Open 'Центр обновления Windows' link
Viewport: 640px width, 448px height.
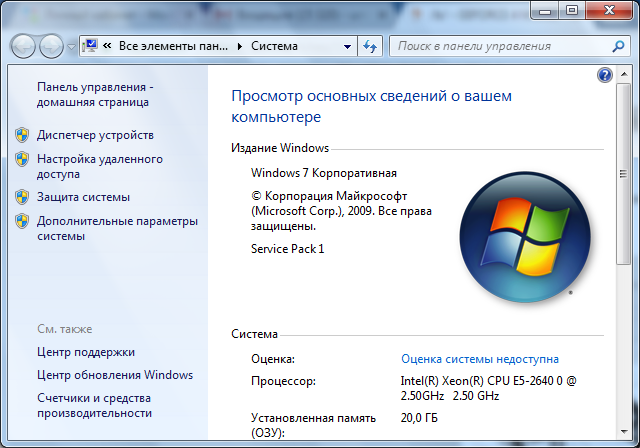coord(115,375)
